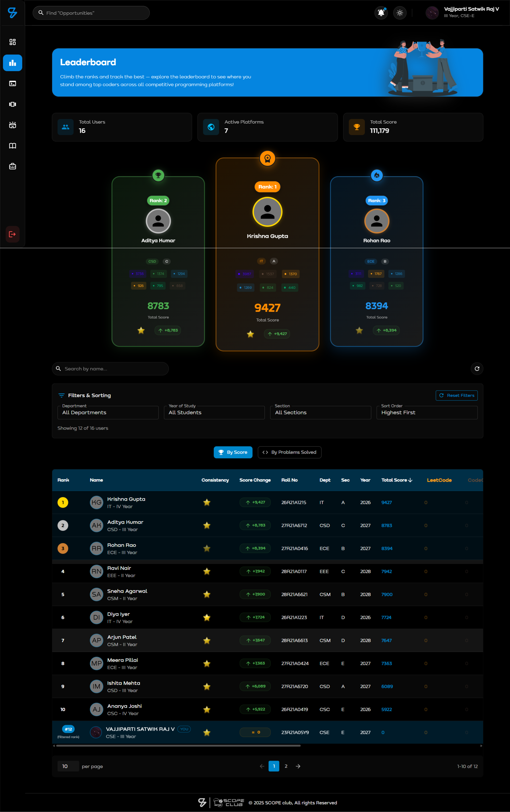Toggle light mode with the sun icon

click(400, 13)
